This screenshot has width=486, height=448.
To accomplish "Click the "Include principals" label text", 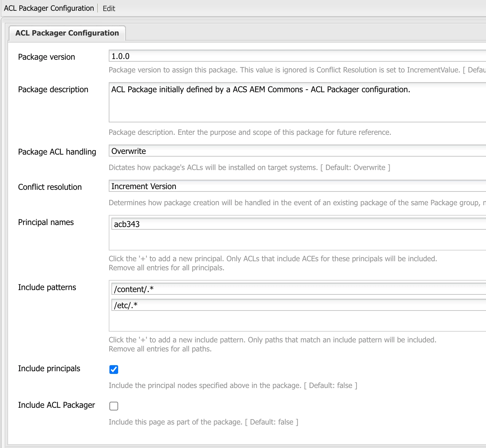I will click(49, 369).
